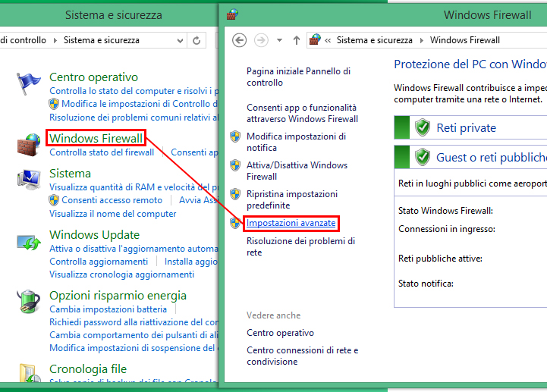The width and height of the screenshot is (547, 392).
Task: Click Attiva/Disattiva Windows Firewall link
Action: [x=297, y=171]
